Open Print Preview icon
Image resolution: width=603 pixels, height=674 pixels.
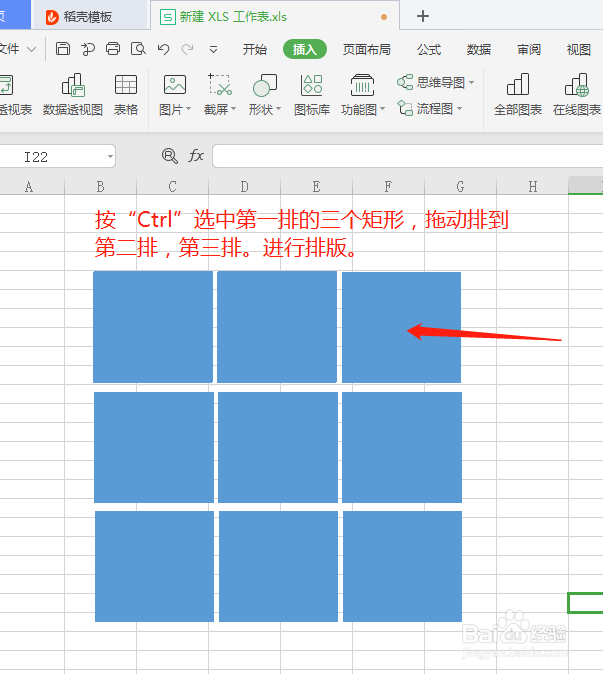(138, 49)
